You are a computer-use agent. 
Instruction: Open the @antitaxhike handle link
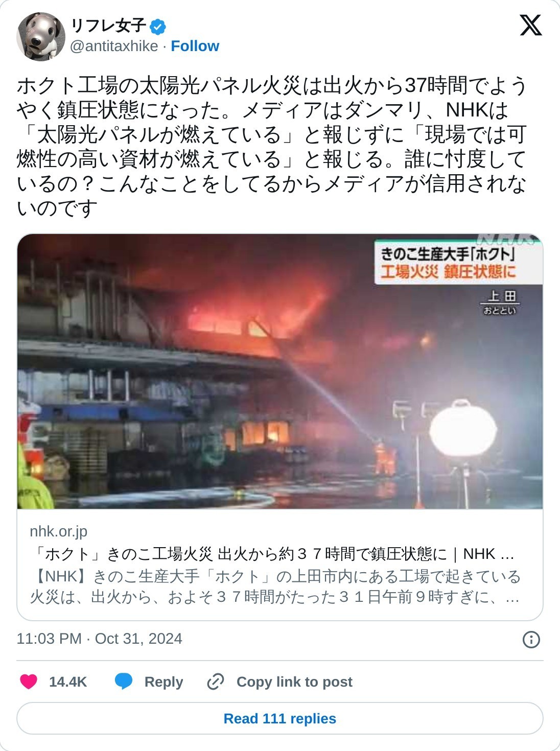(x=113, y=46)
